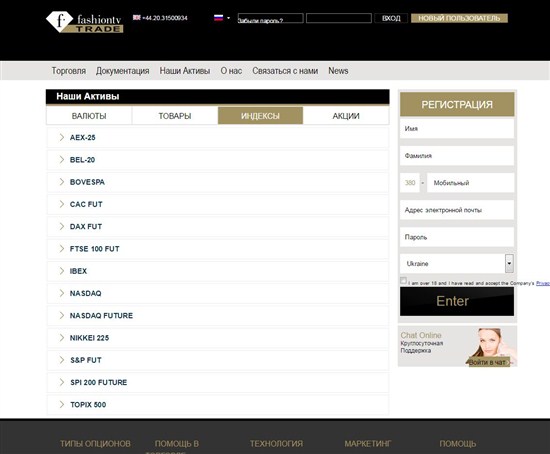This screenshot has width=550, height=454.
Task: Expand the FTSE 100 FUT row chevron
Action: point(62,249)
